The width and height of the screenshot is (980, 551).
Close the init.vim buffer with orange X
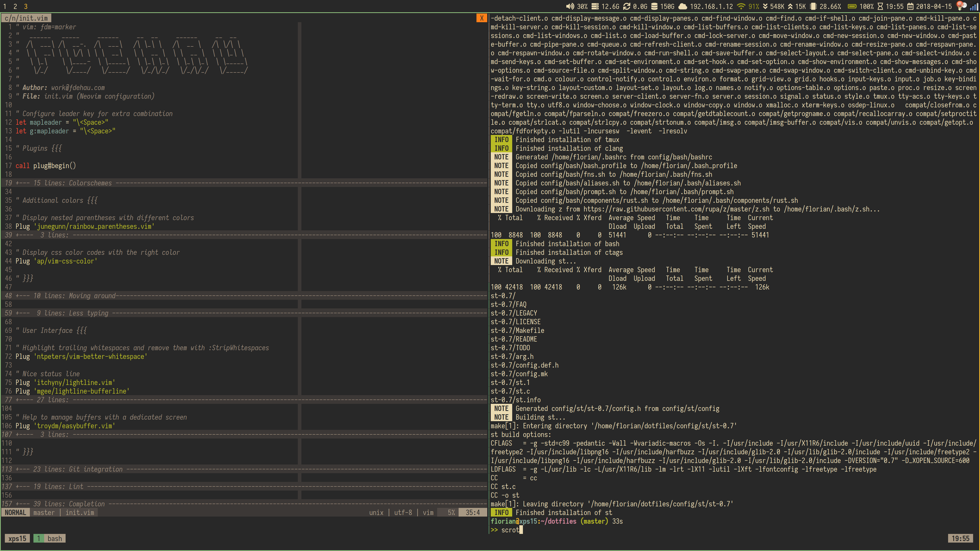pos(482,18)
